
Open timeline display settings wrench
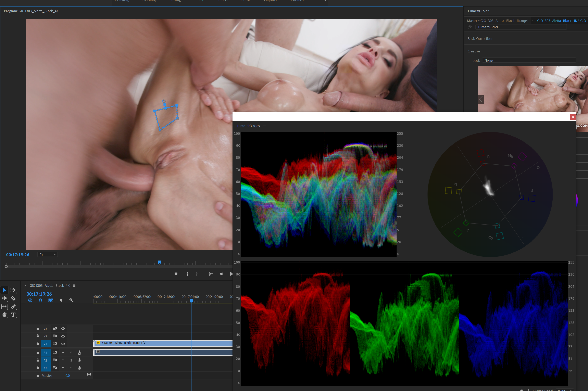coord(72,300)
